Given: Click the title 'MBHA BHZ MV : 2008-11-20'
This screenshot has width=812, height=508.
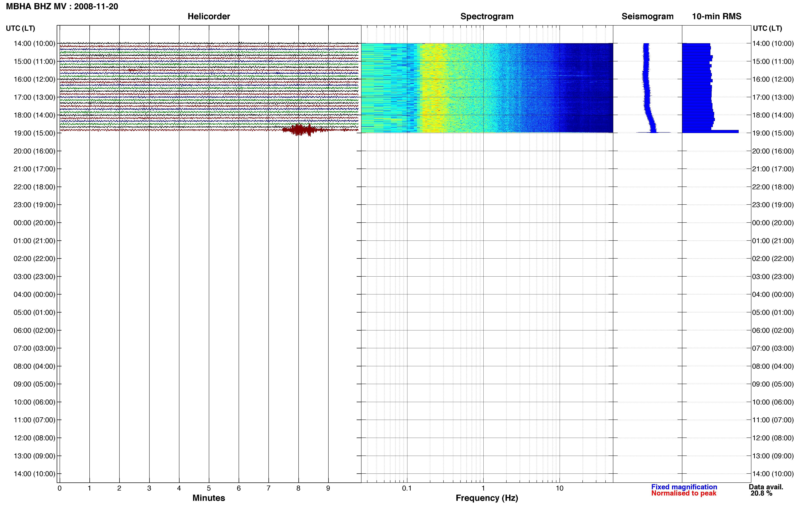Looking at the screenshot, I should coord(62,6).
